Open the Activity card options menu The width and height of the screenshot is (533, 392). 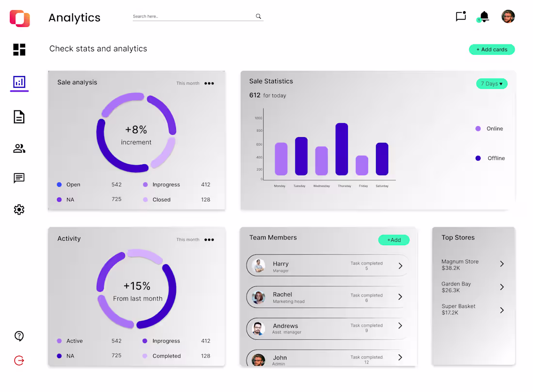pyautogui.click(x=209, y=239)
